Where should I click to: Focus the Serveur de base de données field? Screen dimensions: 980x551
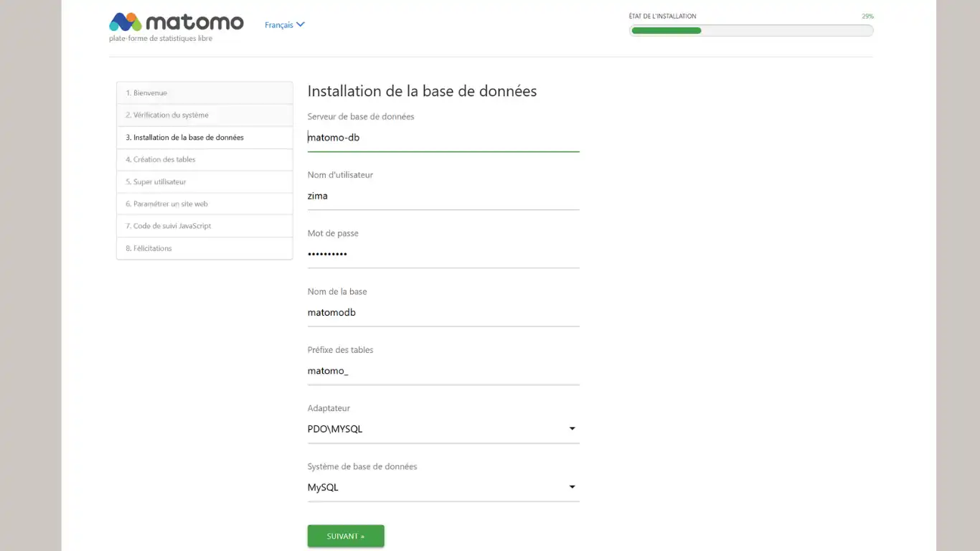click(x=443, y=138)
